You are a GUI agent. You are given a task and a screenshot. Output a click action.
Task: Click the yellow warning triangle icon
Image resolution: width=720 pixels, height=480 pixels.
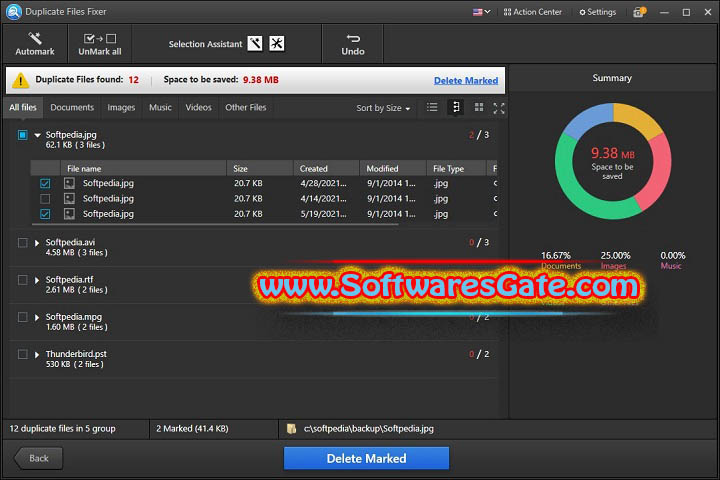click(x=20, y=80)
